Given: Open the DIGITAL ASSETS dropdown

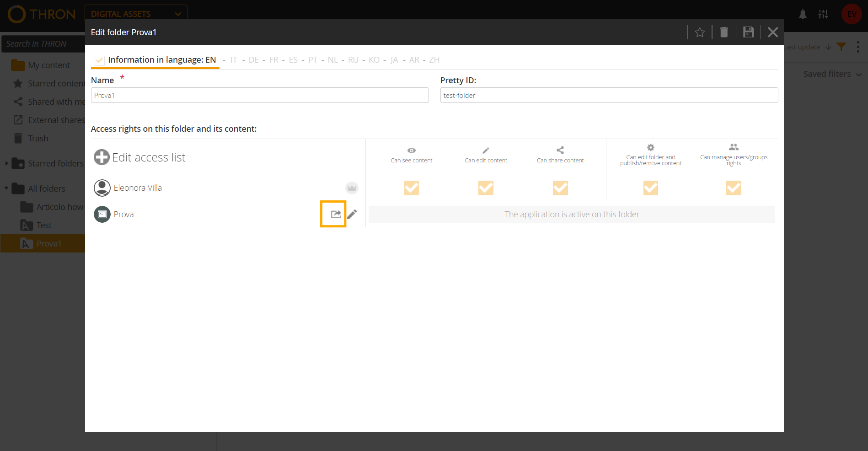Looking at the screenshot, I should [x=136, y=14].
